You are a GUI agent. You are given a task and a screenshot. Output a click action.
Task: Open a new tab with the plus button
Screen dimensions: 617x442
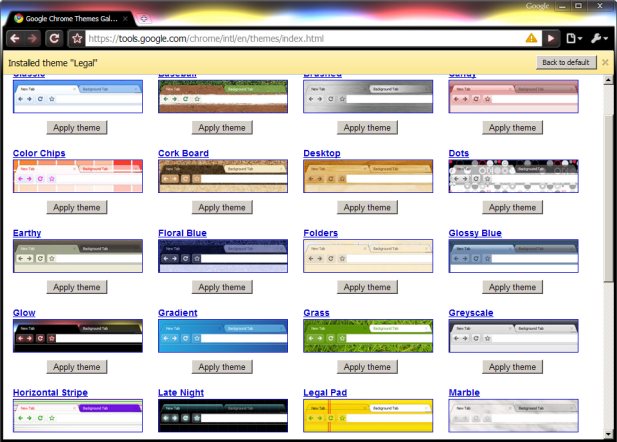pos(144,18)
